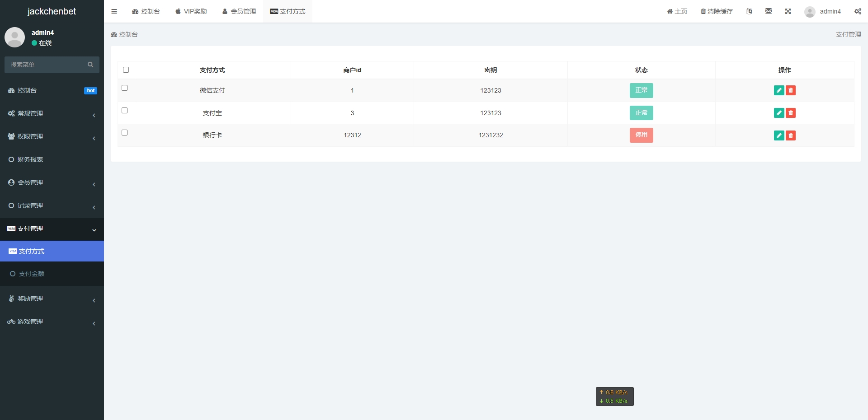Toggle the hamburger sidebar menu icon

point(114,11)
